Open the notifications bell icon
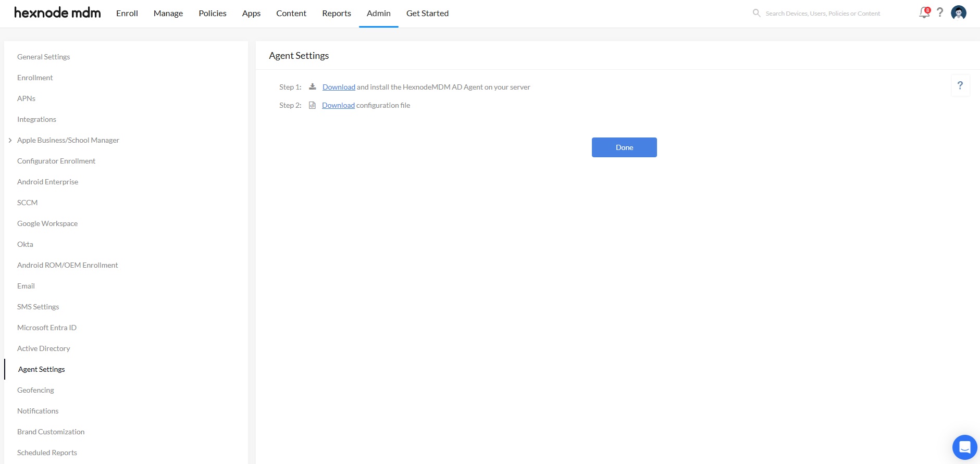Viewport: 980px width, 464px height. pos(924,12)
